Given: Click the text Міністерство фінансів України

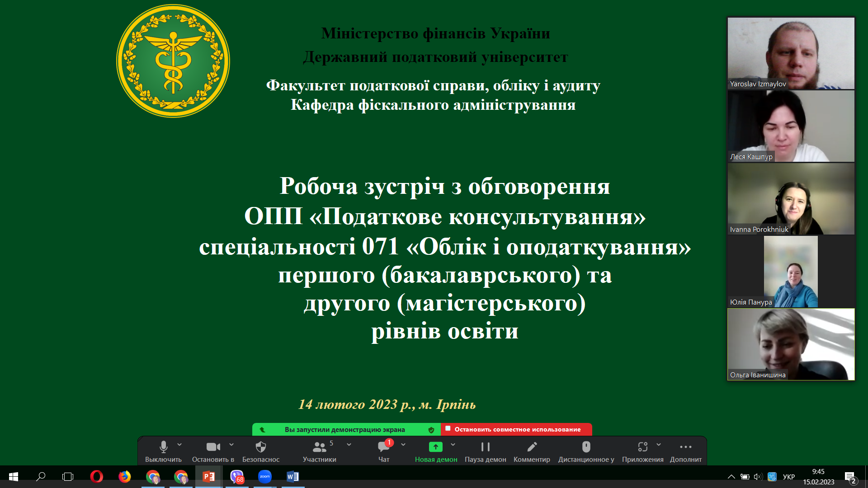Looking at the screenshot, I should (x=435, y=33).
